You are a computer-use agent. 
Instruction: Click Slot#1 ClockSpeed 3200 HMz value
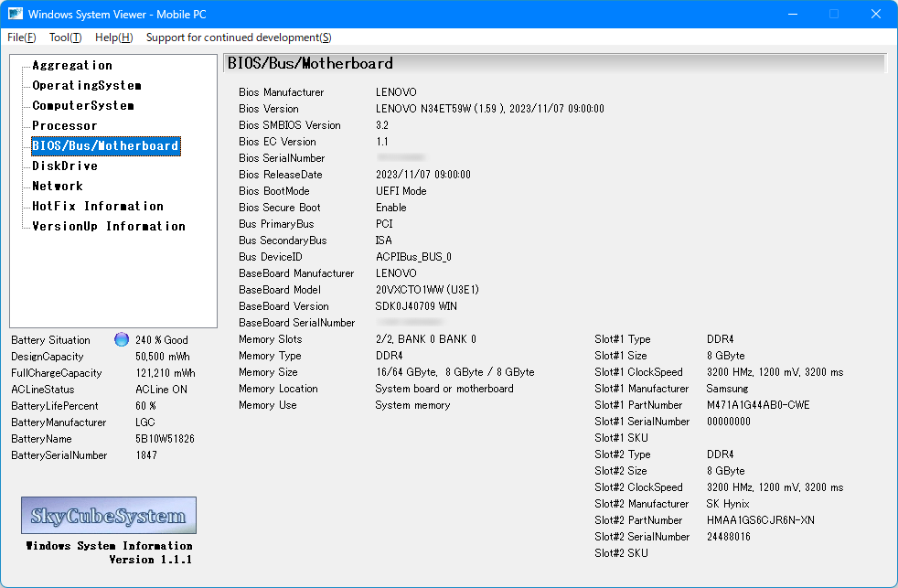775,372
